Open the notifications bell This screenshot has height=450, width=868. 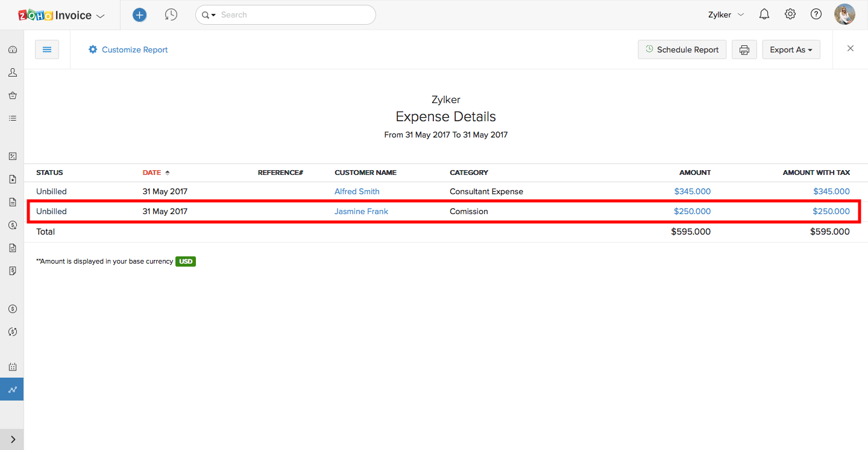click(764, 14)
